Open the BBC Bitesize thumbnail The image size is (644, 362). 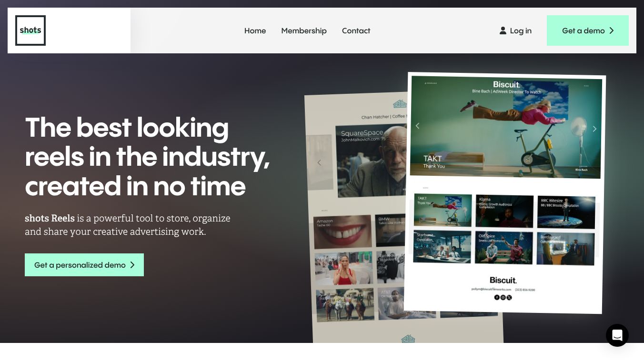pos(566,212)
